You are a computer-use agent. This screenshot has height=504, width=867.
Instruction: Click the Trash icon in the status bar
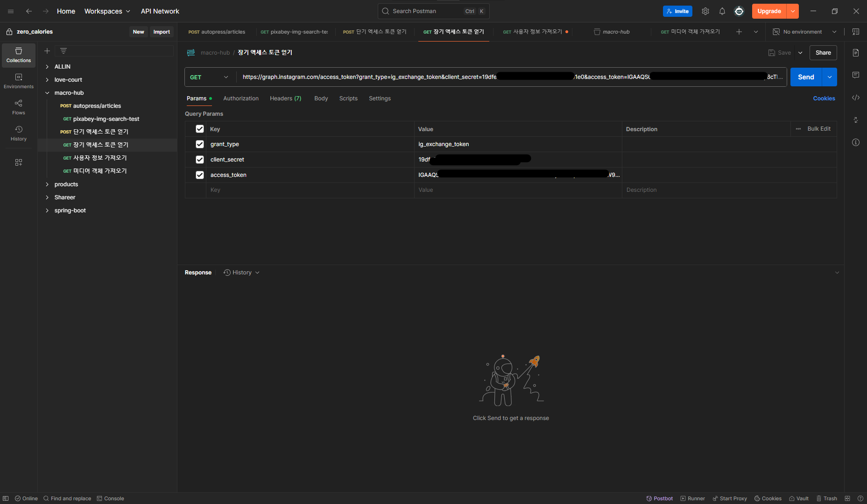(826, 498)
